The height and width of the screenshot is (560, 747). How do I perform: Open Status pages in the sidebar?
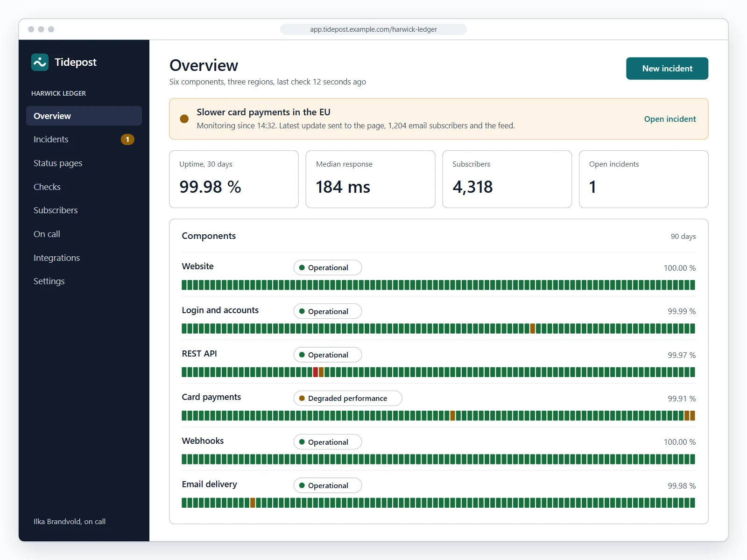point(84,163)
